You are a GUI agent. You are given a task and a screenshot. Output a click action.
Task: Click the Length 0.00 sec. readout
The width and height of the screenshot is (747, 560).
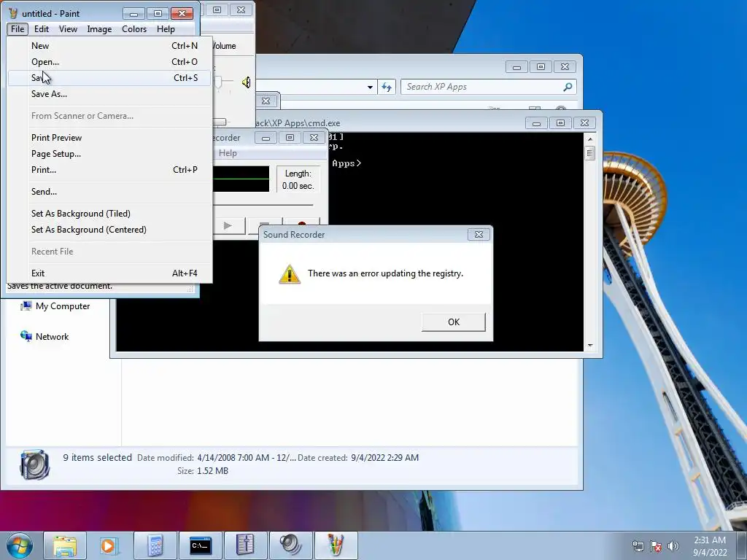[298, 179]
